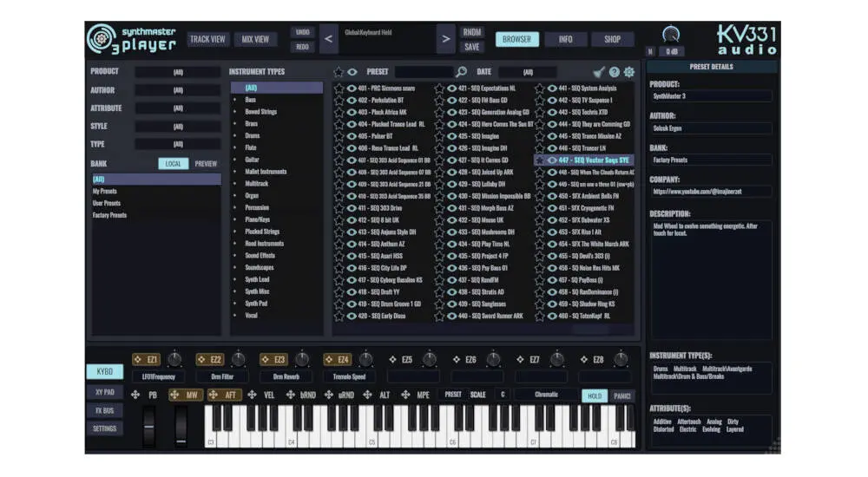Open the help question mark icon
The width and height of the screenshot is (868, 477).
(614, 72)
